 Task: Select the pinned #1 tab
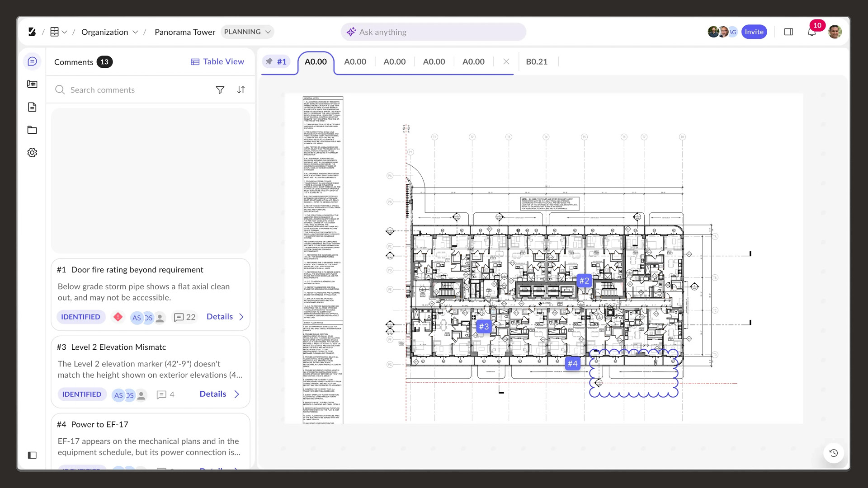tap(276, 61)
